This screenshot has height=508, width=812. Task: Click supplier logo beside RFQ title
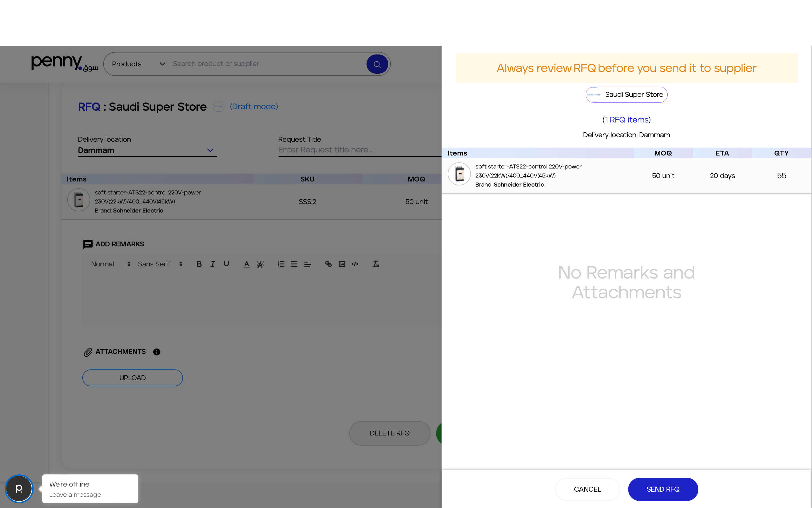tap(219, 106)
